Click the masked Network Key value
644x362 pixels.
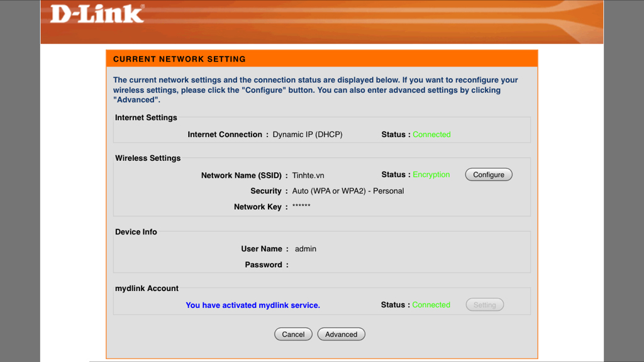(301, 207)
